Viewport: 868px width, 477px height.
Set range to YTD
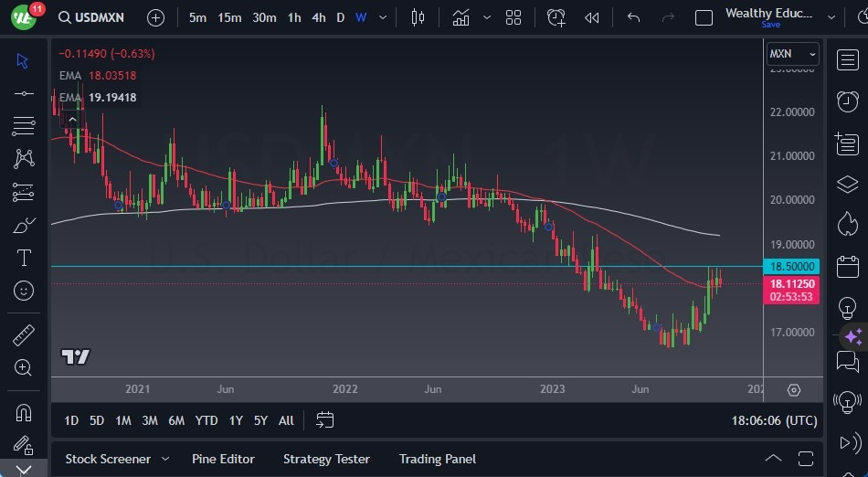coord(206,420)
